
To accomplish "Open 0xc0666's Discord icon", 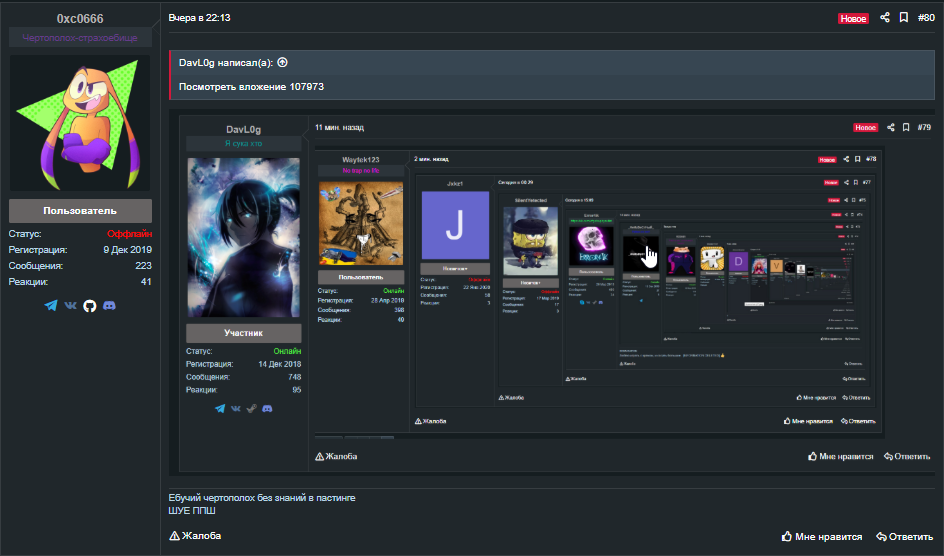I will (109, 305).
